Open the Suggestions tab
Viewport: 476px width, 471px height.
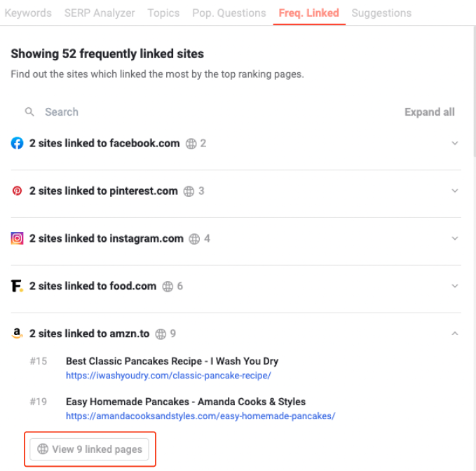(x=381, y=13)
